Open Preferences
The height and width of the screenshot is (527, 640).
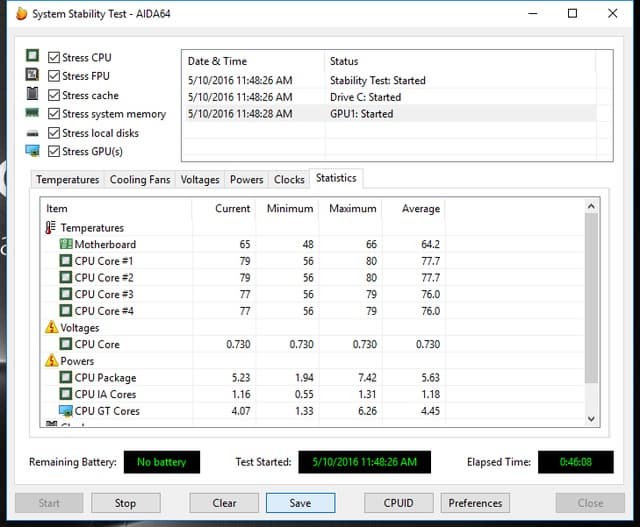click(475, 503)
